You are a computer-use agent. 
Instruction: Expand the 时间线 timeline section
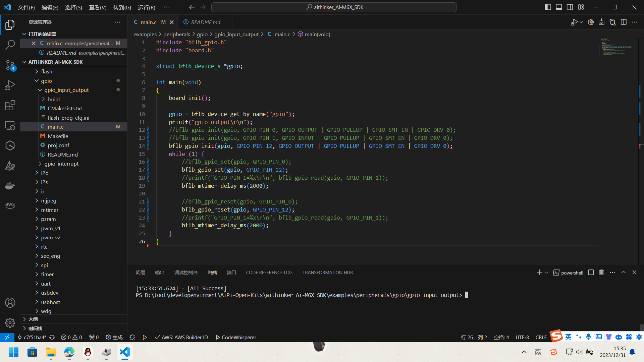click(x=73, y=328)
